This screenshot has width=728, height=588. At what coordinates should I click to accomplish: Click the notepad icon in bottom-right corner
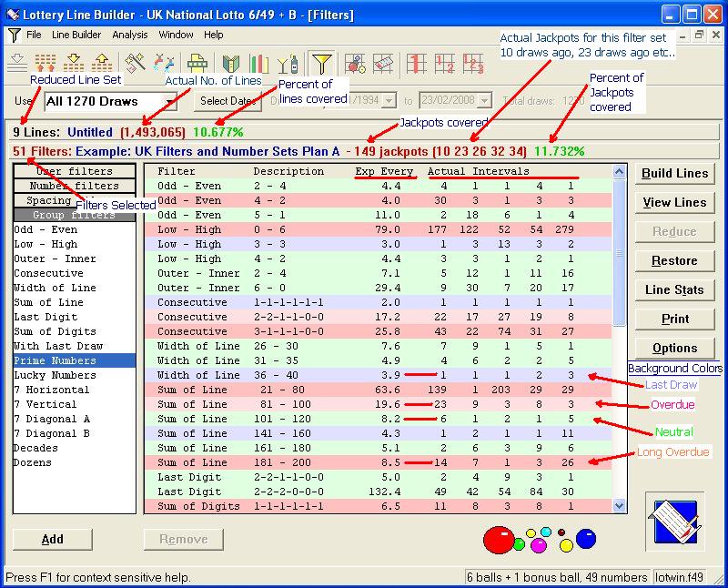674,523
